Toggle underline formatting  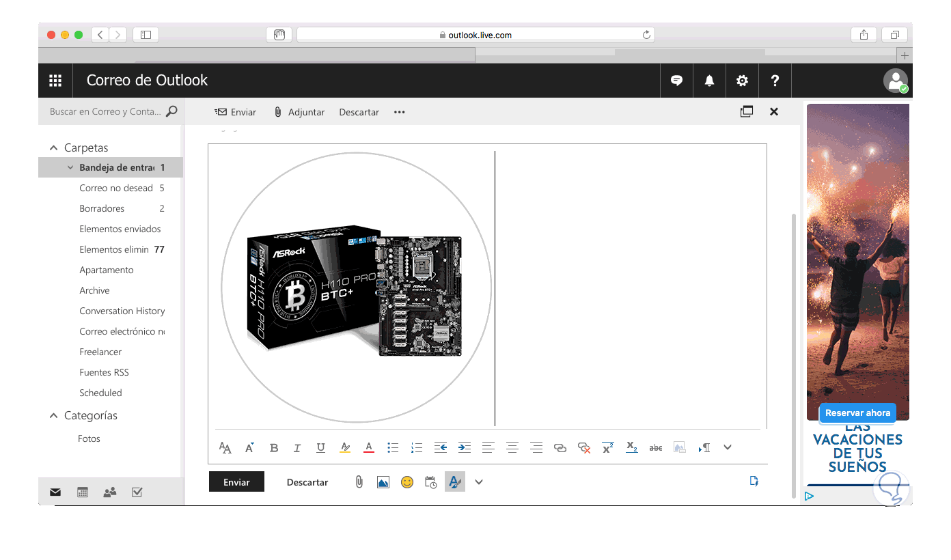[320, 448]
